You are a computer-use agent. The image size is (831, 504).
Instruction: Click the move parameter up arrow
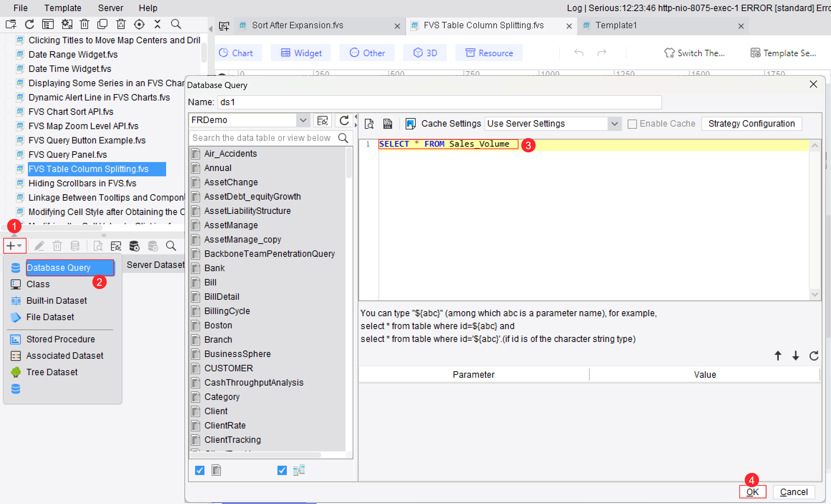(x=778, y=356)
